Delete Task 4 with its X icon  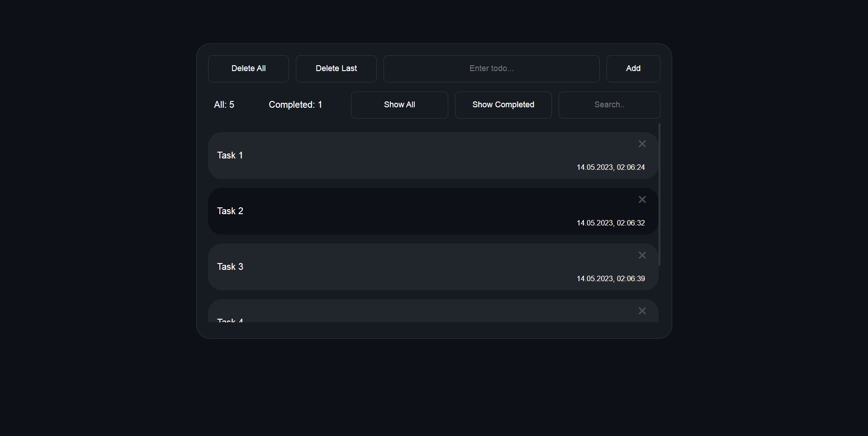click(x=642, y=311)
